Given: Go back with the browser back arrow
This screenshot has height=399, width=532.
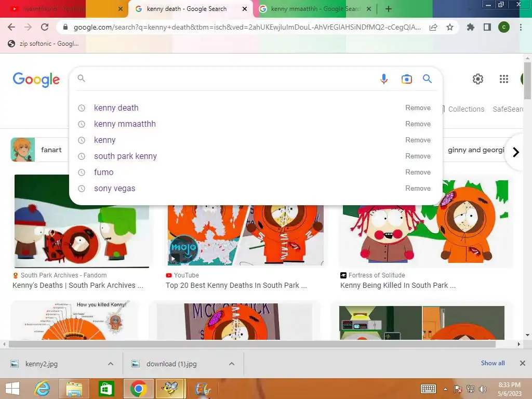Looking at the screenshot, I should click(11, 27).
